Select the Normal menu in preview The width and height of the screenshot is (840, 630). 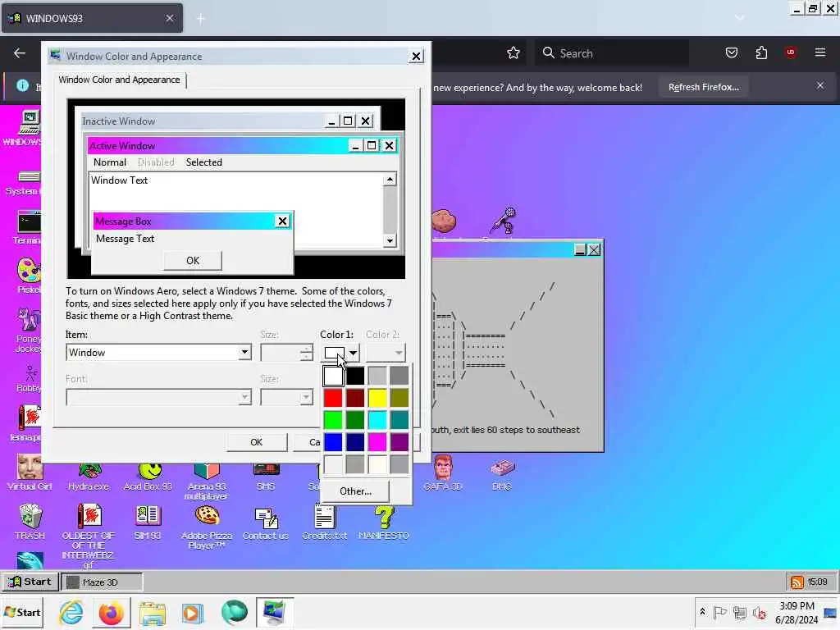click(x=110, y=162)
